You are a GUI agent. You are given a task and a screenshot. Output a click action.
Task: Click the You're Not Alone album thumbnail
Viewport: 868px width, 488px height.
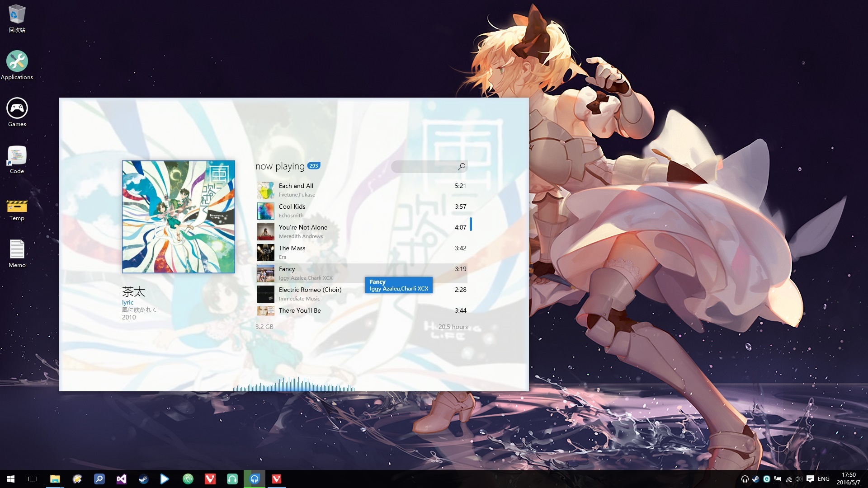(x=266, y=232)
